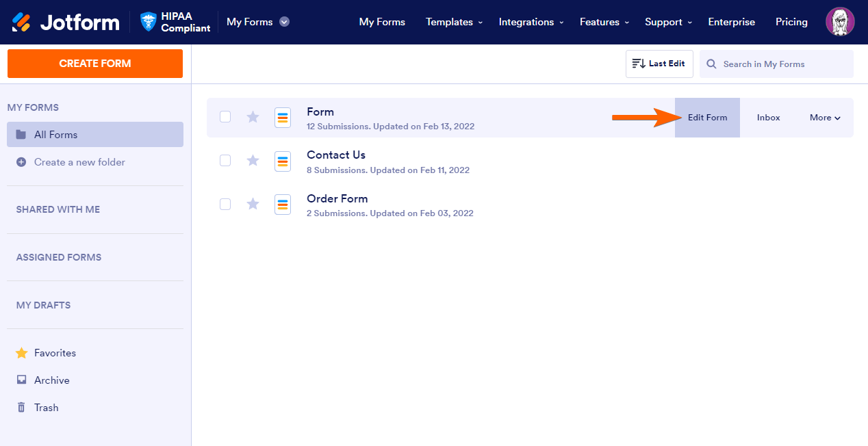Star the Form entry as favorite
Image resolution: width=868 pixels, height=446 pixels.
(x=253, y=117)
